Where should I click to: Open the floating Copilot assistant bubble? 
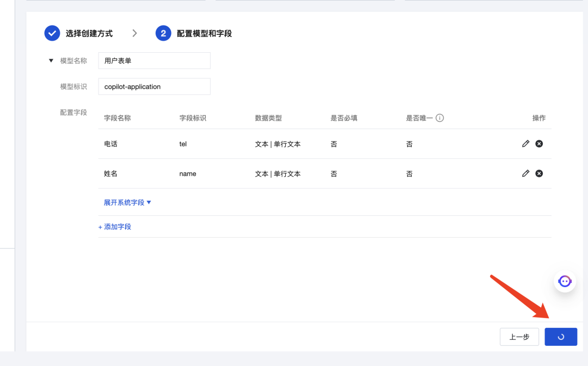tap(565, 281)
